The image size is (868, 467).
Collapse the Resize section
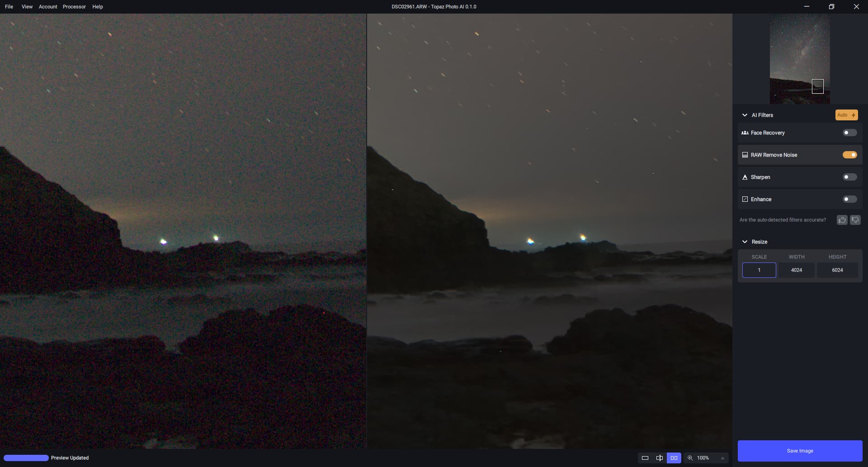[745, 242]
